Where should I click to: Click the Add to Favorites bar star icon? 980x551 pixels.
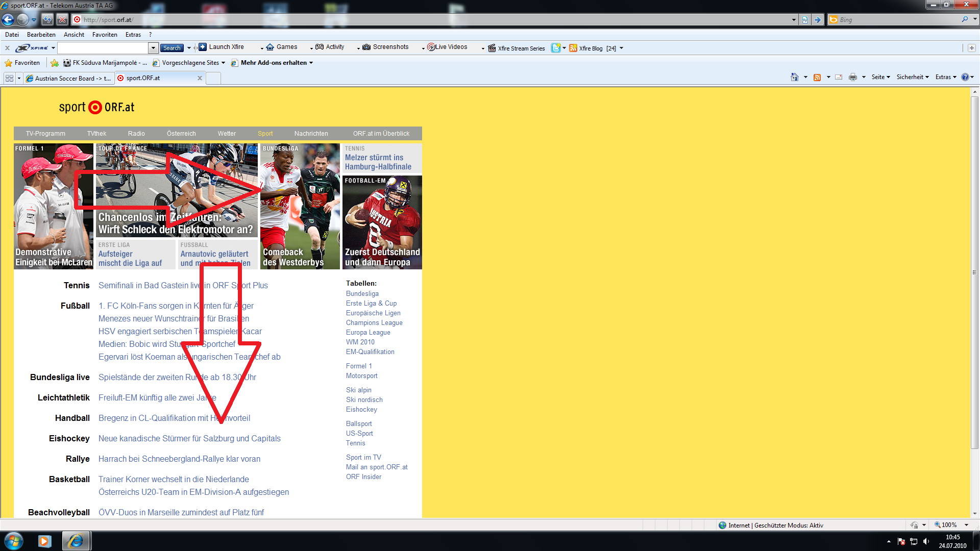point(55,63)
